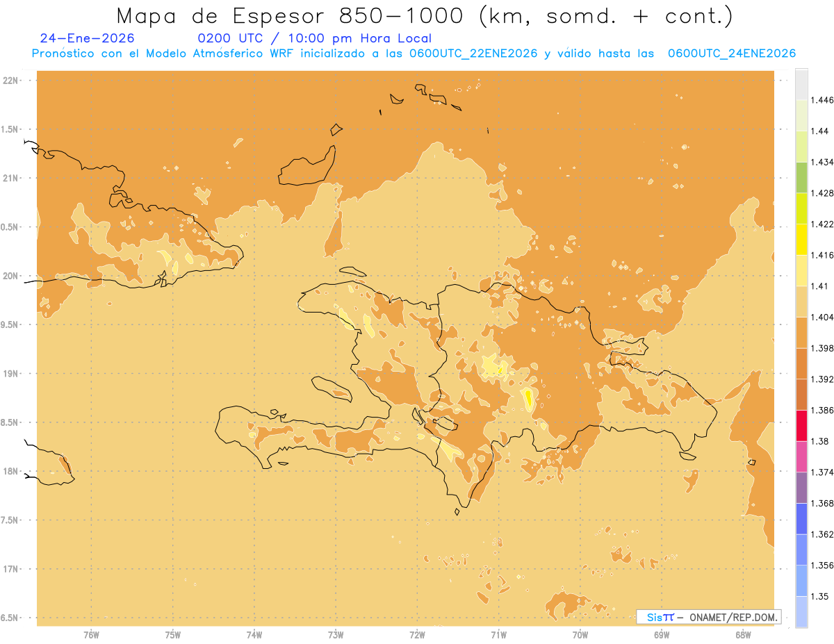This screenshot has width=834, height=644.
Task: Click the colorbar value 1.398
Action: [x=823, y=348]
